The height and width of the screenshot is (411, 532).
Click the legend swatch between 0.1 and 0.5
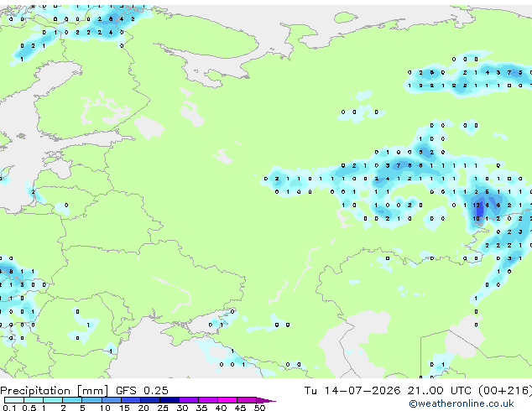14,400
